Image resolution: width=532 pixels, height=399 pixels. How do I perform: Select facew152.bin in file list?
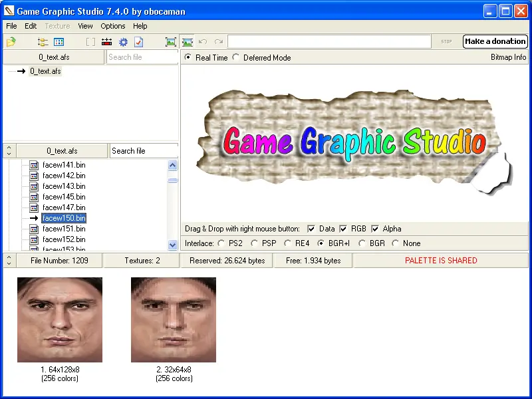[64, 239]
